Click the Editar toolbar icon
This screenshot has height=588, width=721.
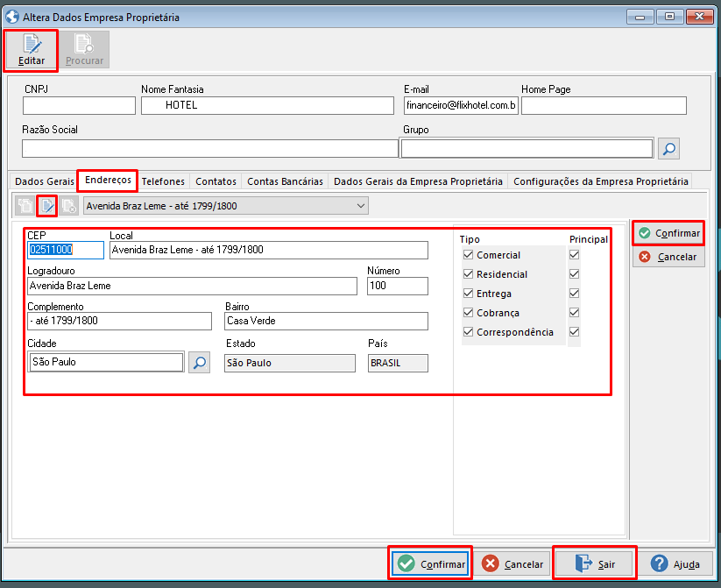(32, 50)
